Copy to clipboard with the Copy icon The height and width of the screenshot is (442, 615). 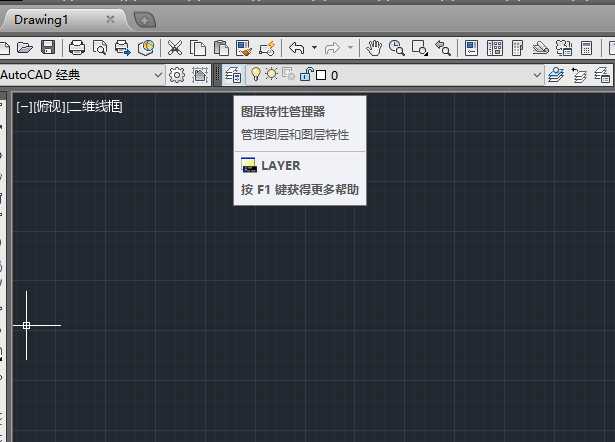pyautogui.click(x=198, y=48)
